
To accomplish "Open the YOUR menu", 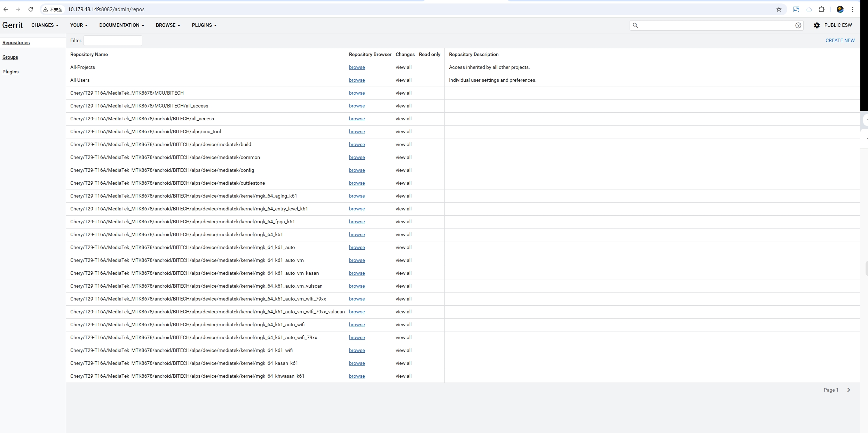I will pos(79,25).
